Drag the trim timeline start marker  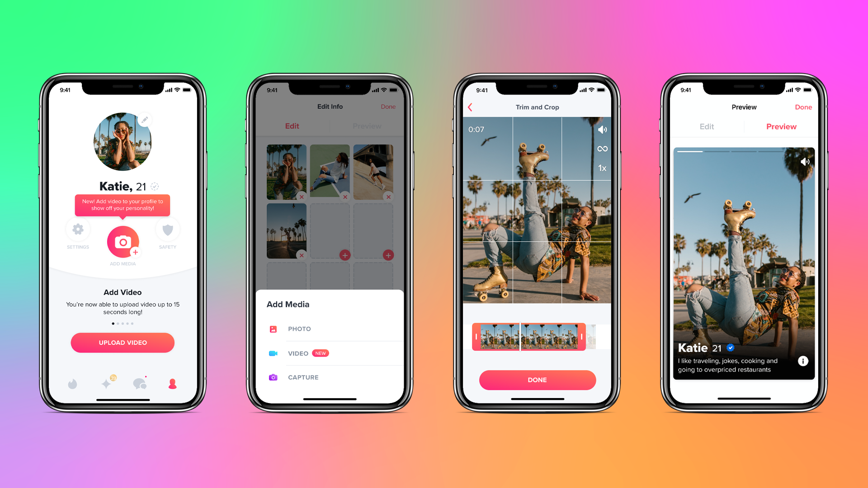point(476,337)
